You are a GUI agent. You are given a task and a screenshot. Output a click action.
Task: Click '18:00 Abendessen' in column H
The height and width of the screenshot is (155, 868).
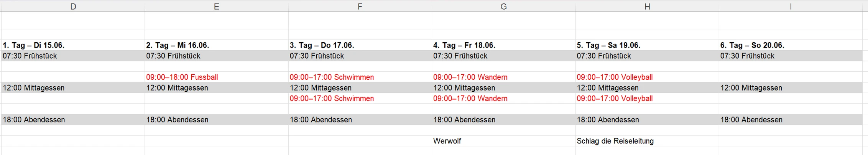(x=647, y=120)
